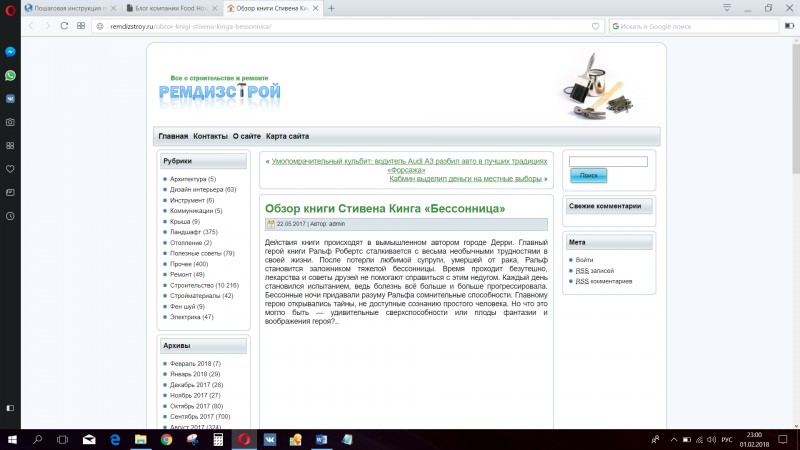Toggle the sidebar panel button at bottom
This screenshot has width=800, height=450.
10,408
